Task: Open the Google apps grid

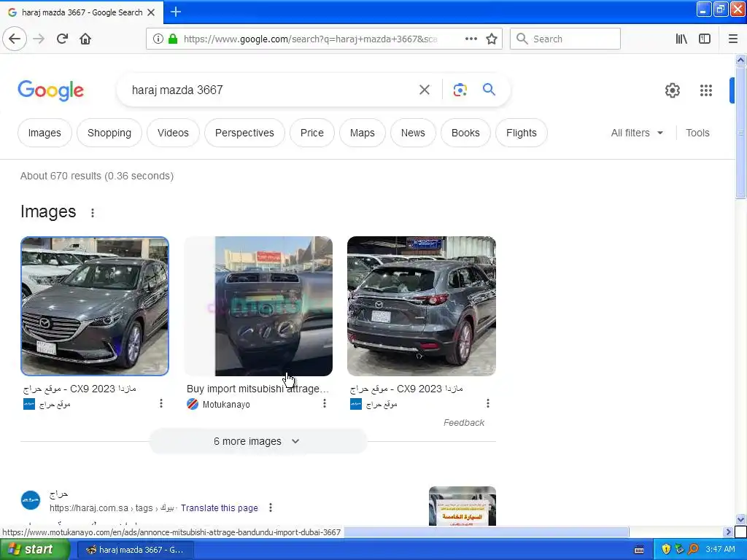Action: [706, 90]
